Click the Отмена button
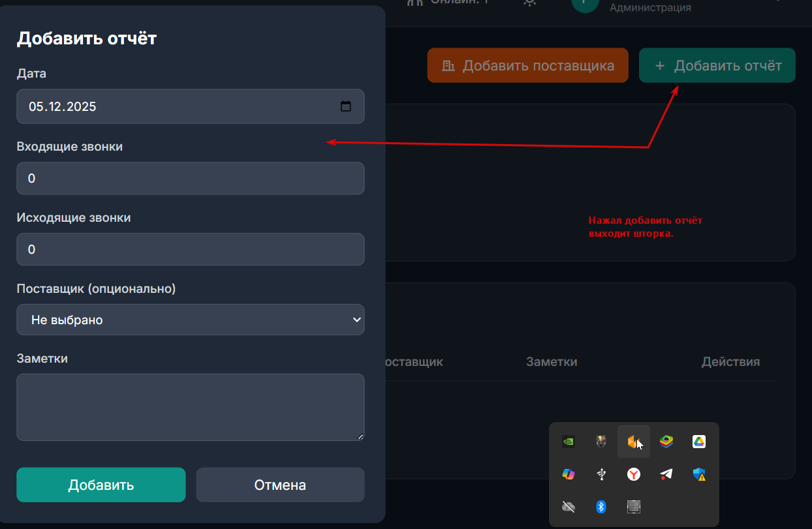This screenshot has height=529, width=812. coord(280,485)
